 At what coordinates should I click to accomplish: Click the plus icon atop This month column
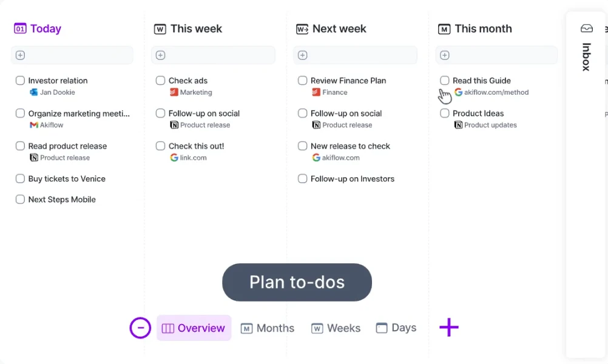pyautogui.click(x=444, y=55)
